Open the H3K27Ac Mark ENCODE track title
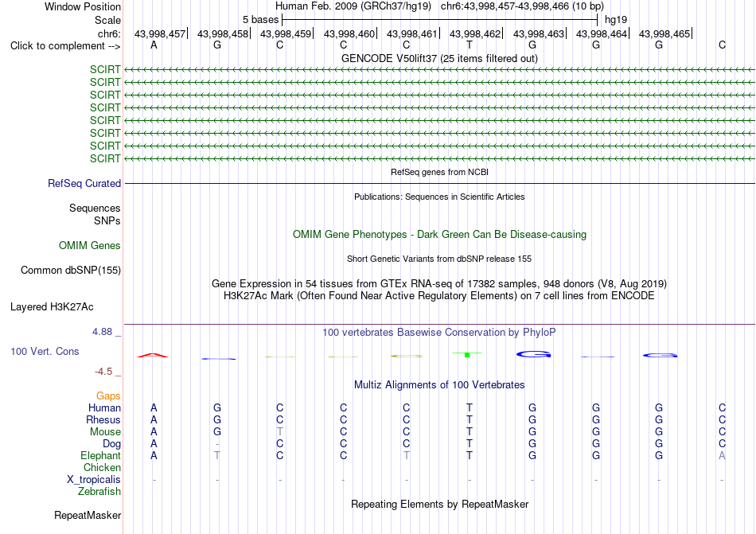The width and height of the screenshot is (756, 534). pos(439,296)
